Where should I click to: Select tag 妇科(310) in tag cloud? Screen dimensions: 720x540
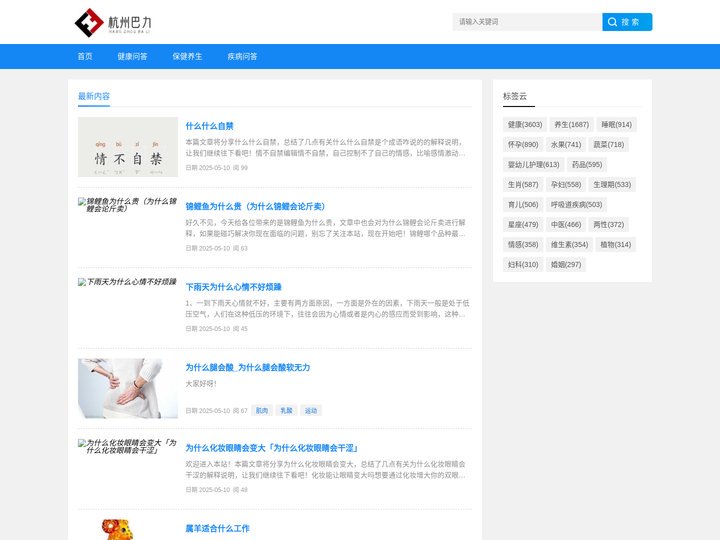(523, 264)
